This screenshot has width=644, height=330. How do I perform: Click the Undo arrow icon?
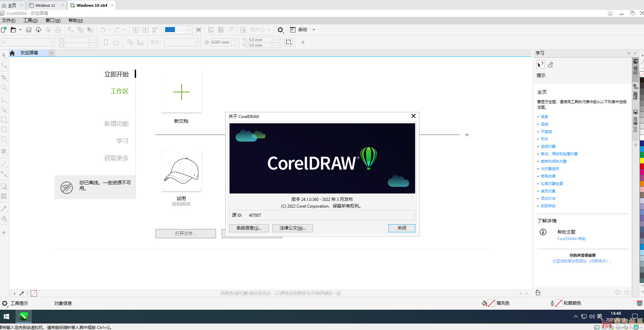click(103, 30)
